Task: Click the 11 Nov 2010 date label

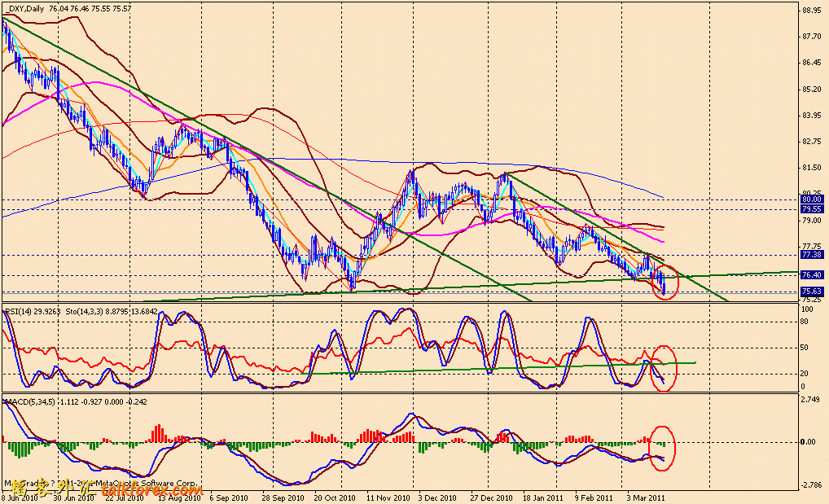Action: click(388, 498)
